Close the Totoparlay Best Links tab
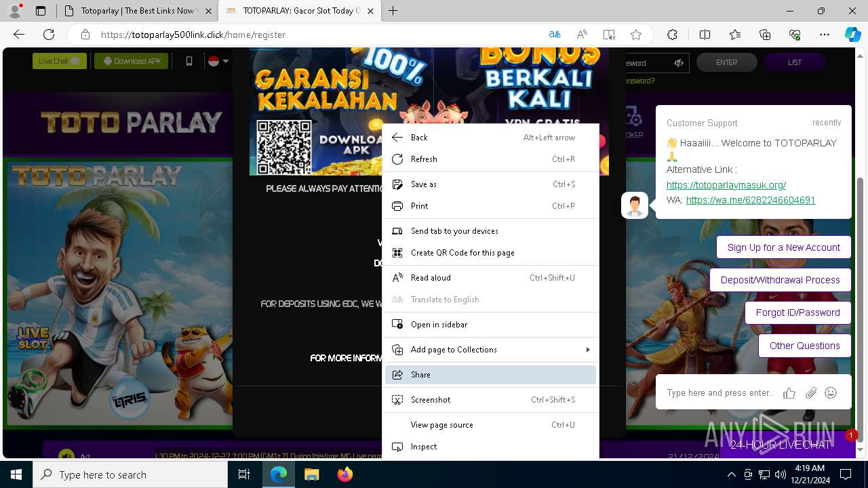The width and height of the screenshot is (868, 488). (x=208, y=11)
